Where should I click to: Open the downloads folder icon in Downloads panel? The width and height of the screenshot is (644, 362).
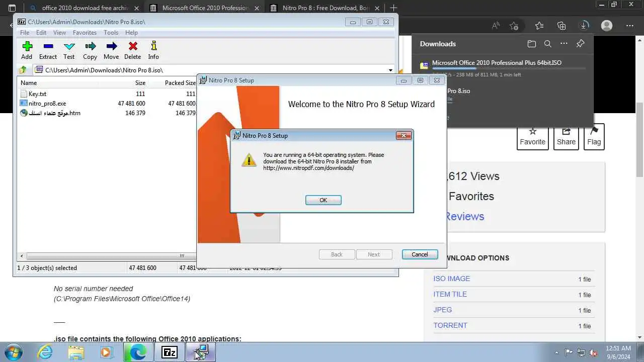point(532,44)
